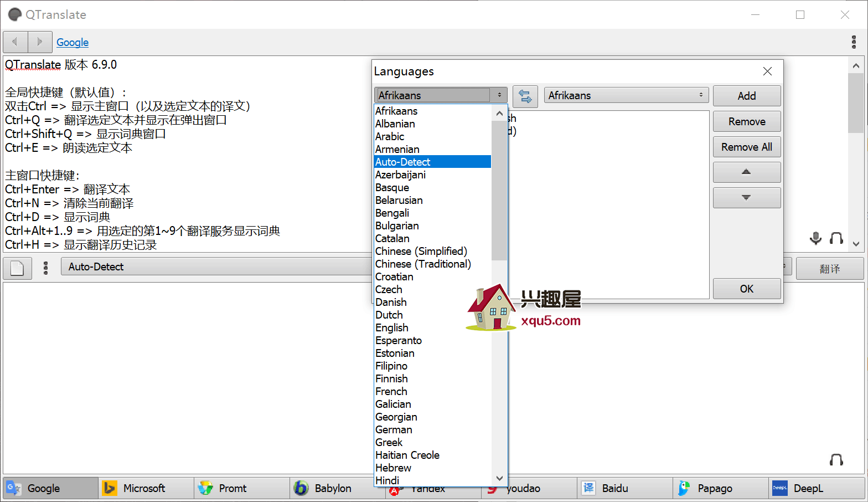Select Albanian in the language list
The height and width of the screenshot is (502, 868).
coord(433,124)
